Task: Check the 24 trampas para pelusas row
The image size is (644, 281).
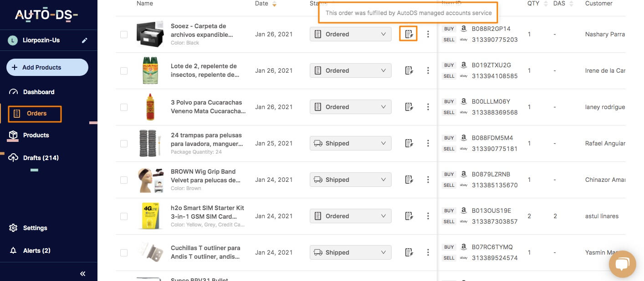Action: click(x=124, y=144)
